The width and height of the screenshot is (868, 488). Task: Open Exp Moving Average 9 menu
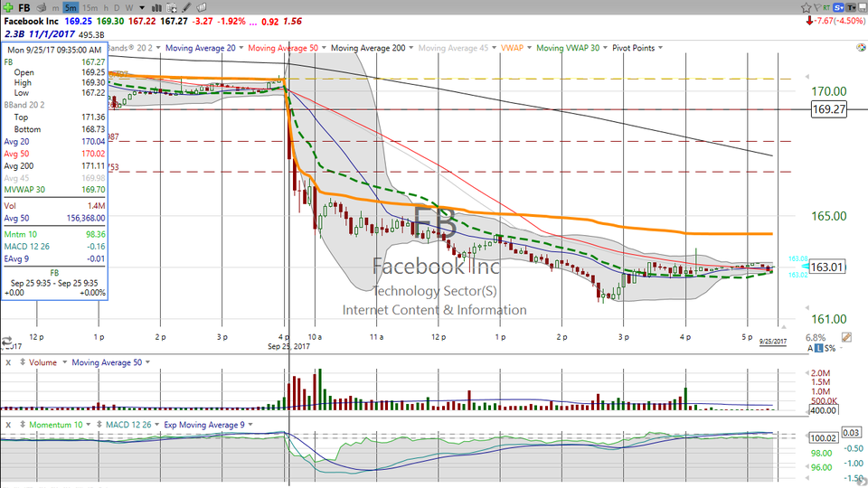[250, 425]
